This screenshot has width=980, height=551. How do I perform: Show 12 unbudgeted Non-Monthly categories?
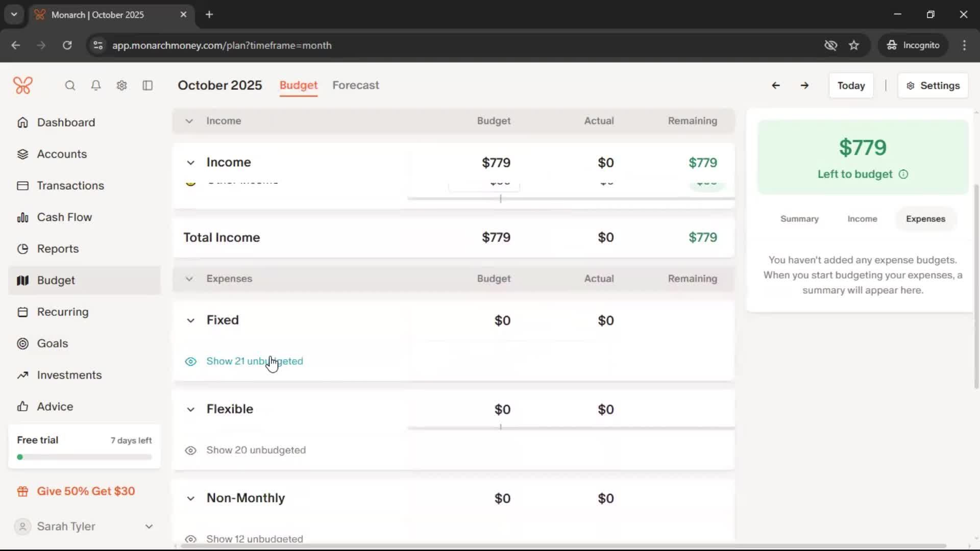254,539
